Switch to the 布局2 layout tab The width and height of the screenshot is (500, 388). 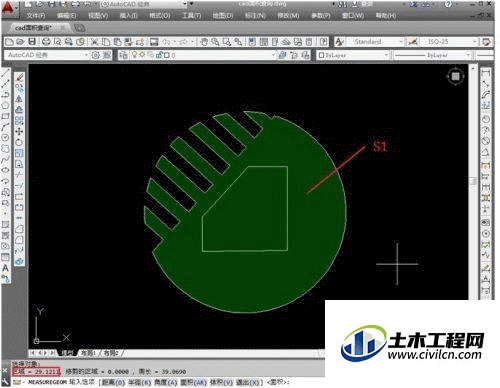[110, 353]
